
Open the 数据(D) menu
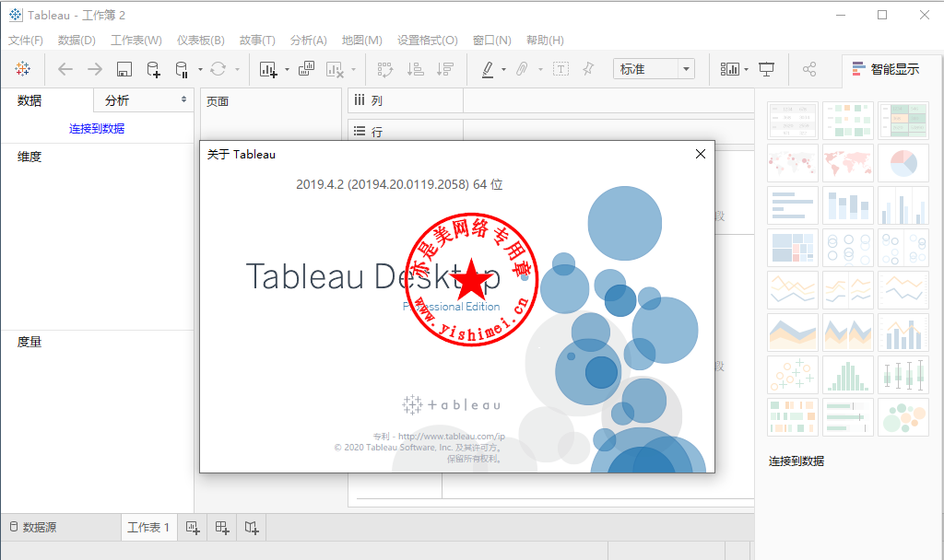(x=77, y=41)
